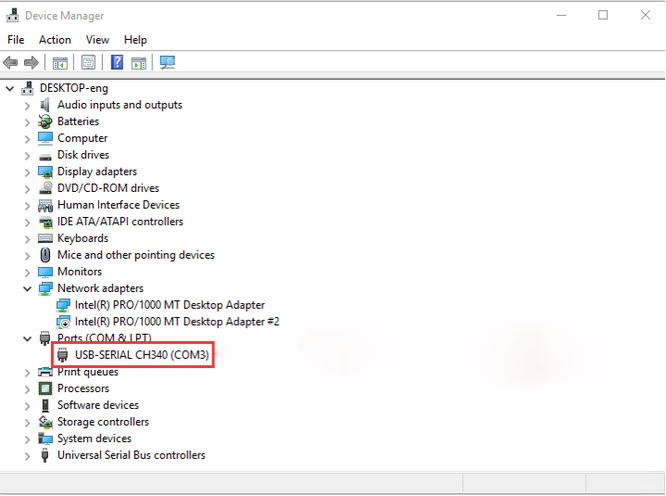Select the Keyboards label

(x=83, y=238)
